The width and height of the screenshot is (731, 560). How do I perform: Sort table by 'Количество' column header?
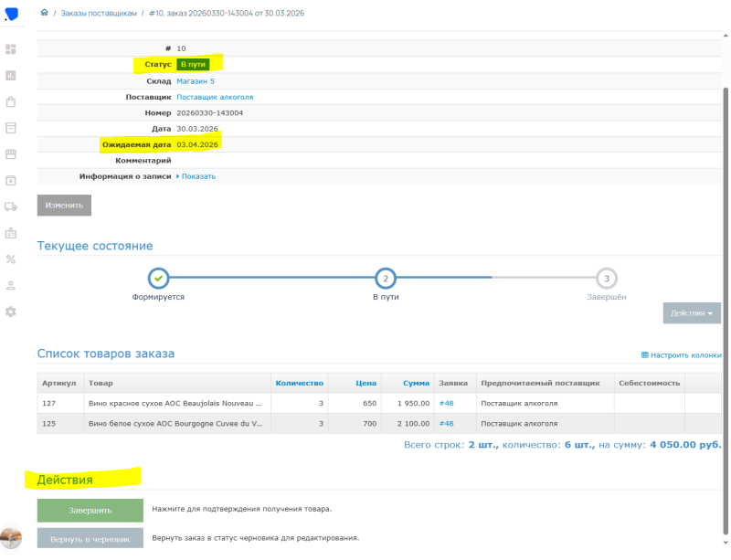pyautogui.click(x=300, y=383)
